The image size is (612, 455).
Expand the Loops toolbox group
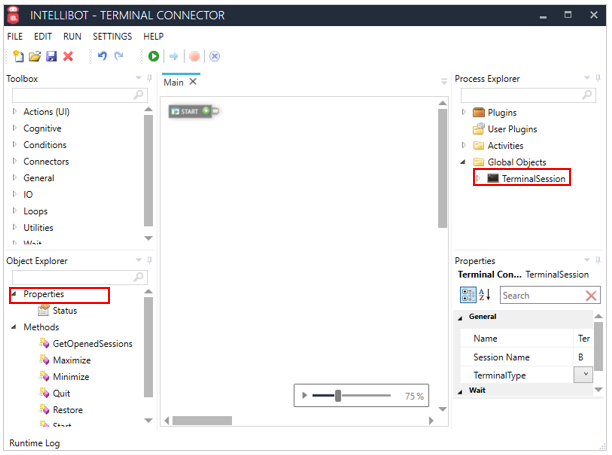click(x=15, y=211)
